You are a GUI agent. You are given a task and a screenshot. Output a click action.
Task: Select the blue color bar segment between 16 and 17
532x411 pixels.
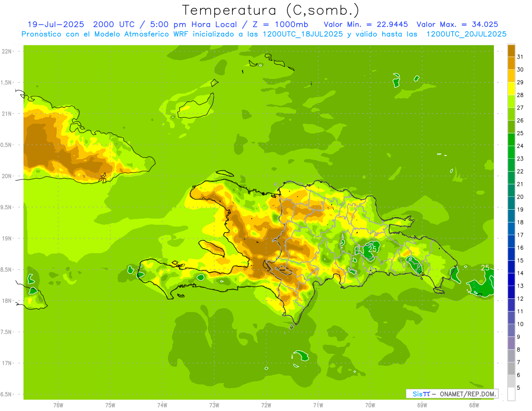point(511,241)
